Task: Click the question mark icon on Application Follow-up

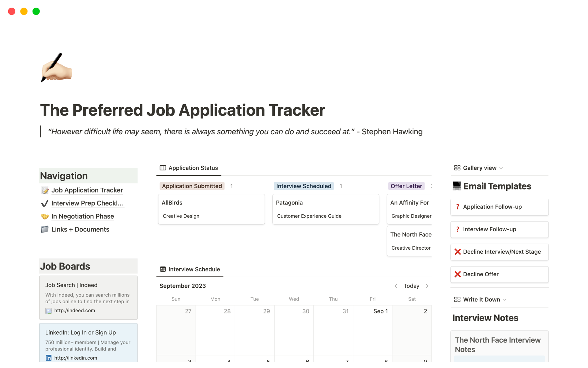Action: click(x=458, y=207)
